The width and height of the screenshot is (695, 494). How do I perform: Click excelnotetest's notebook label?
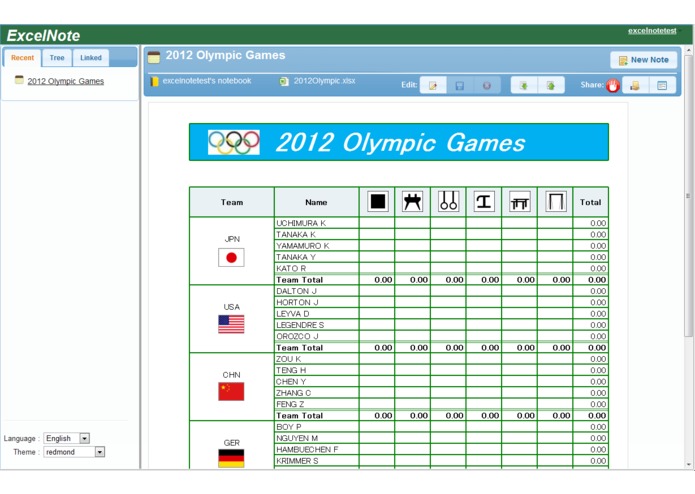(207, 81)
